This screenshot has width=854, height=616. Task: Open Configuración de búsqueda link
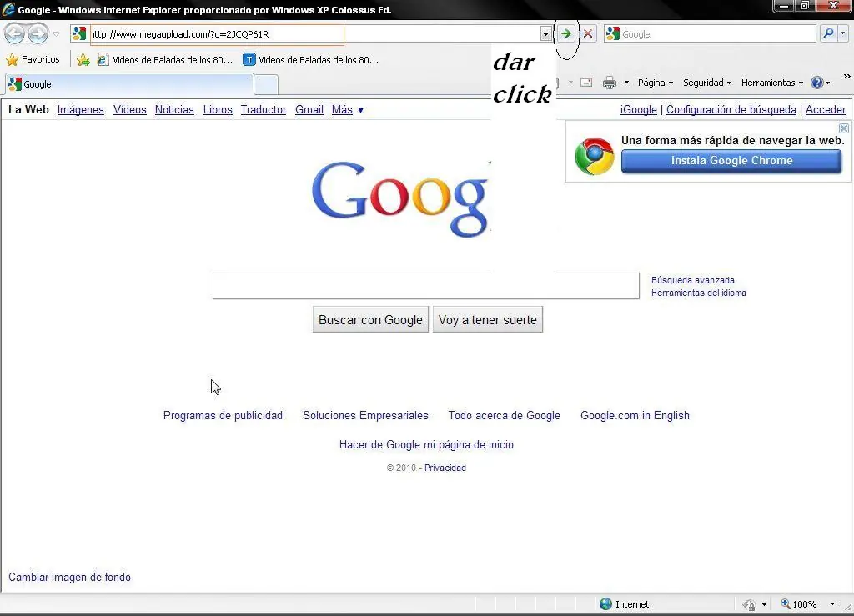click(x=731, y=109)
